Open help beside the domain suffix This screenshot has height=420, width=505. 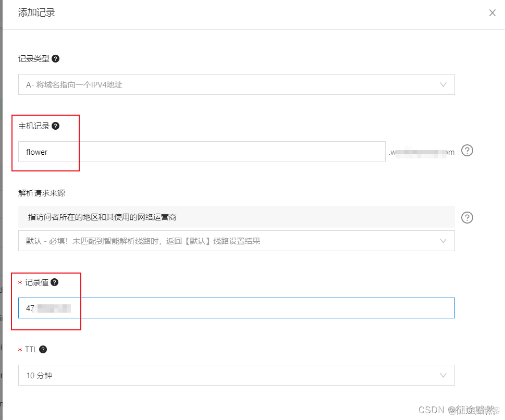[x=467, y=151]
